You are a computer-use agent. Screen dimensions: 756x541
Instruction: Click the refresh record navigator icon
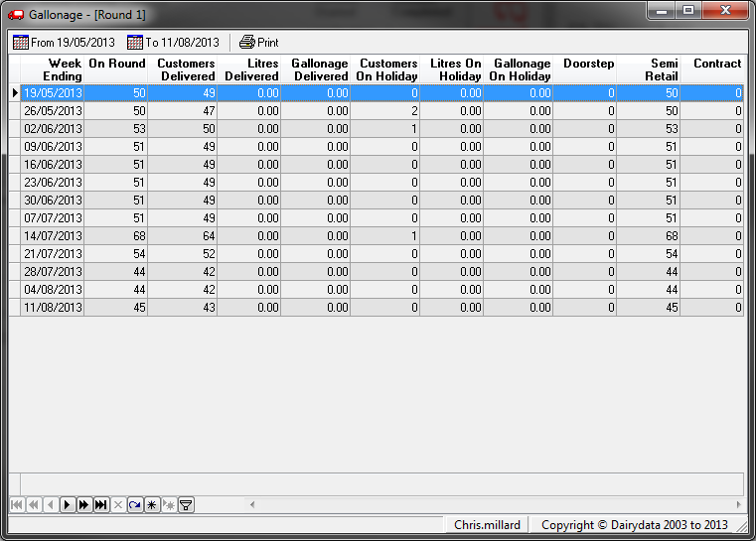pyautogui.click(x=135, y=505)
